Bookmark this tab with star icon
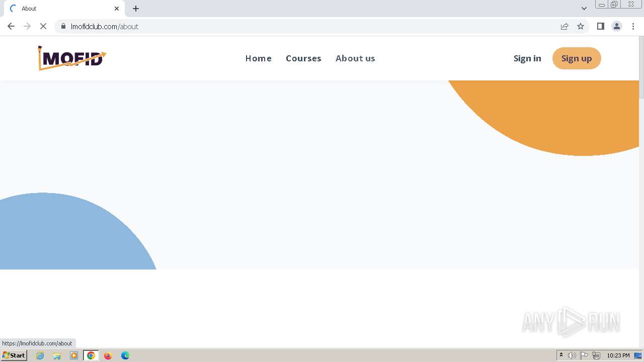 point(581,26)
